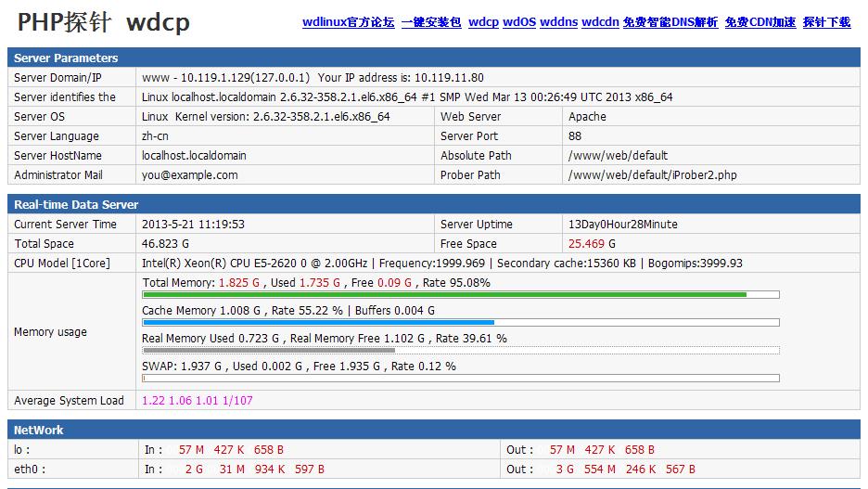Screen dimensions: 868x489
Task: Click the 免费CDN加速 link
Action: (x=760, y=22)
